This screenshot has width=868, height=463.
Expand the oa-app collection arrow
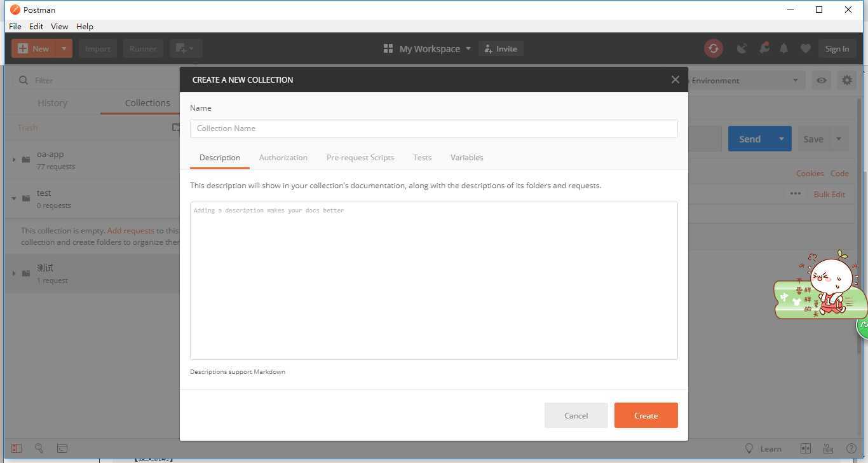14,159
